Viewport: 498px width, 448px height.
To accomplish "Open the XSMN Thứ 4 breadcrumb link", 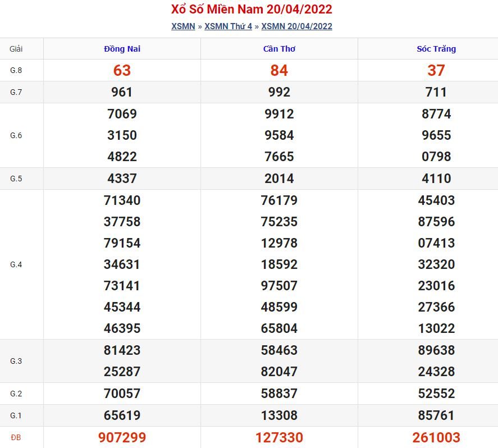I will click(x=229, y=26).
